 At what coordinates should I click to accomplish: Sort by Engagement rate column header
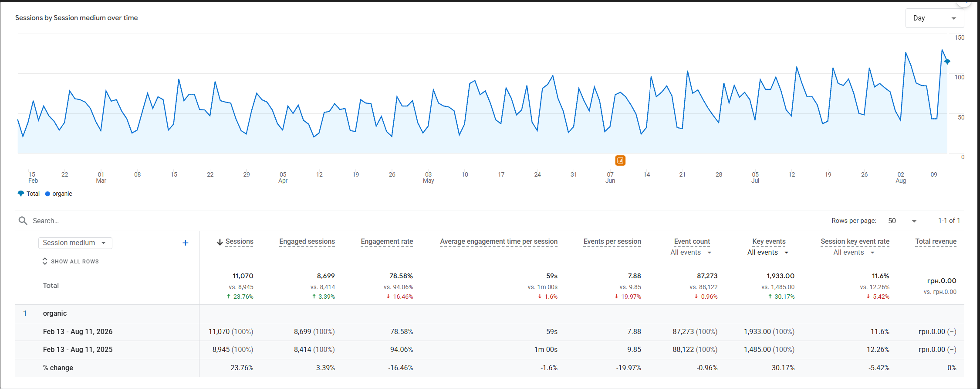(x=387, y=242)
